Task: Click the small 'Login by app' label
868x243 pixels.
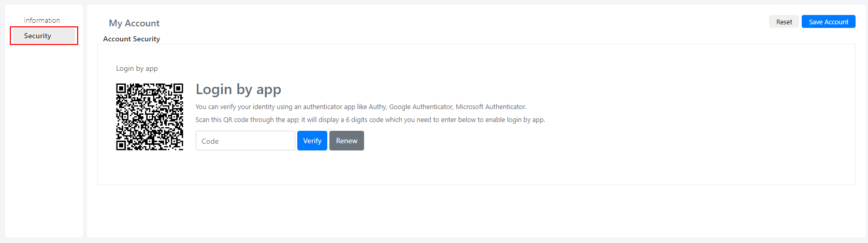Action: pos(137,68)
